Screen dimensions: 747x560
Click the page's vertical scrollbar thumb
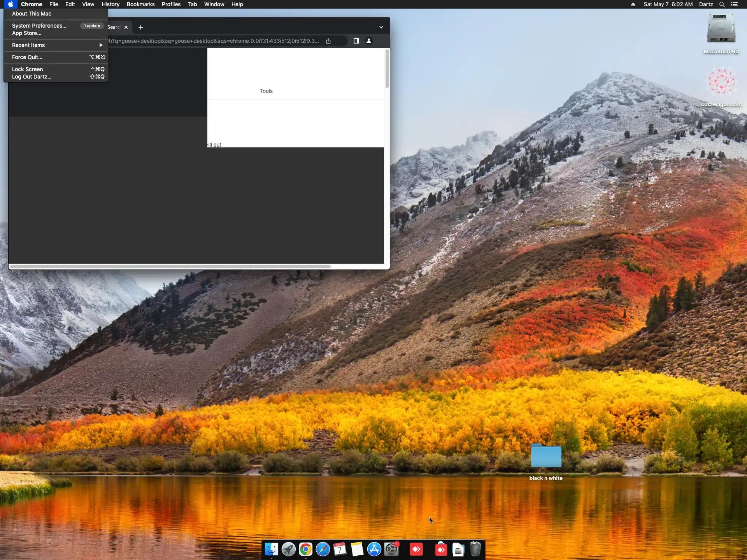pyautogui.click(x=387, y=68)
